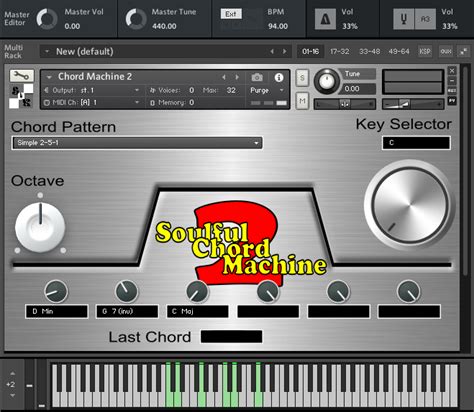Click the knob above G 7 (inv)

[126, 291]
